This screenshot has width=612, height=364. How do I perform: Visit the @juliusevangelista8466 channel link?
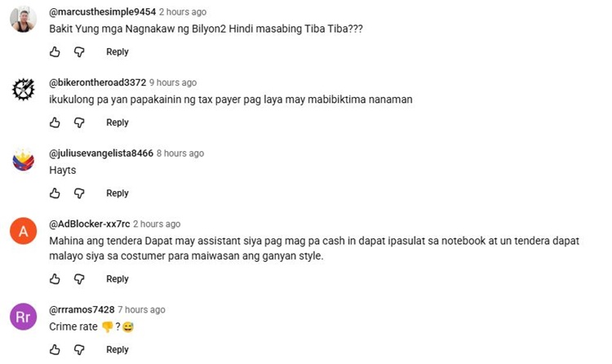click(101, 153)
